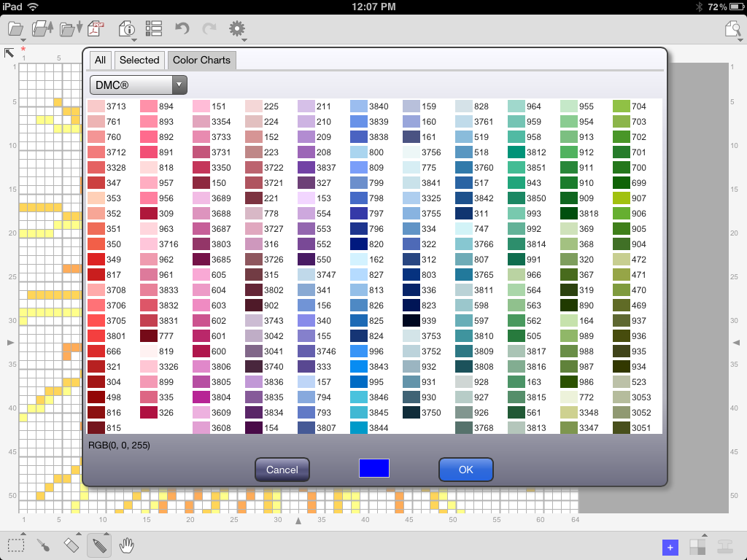
Task: Switch to the Selected tab
Action: click(x=139, y=60)
